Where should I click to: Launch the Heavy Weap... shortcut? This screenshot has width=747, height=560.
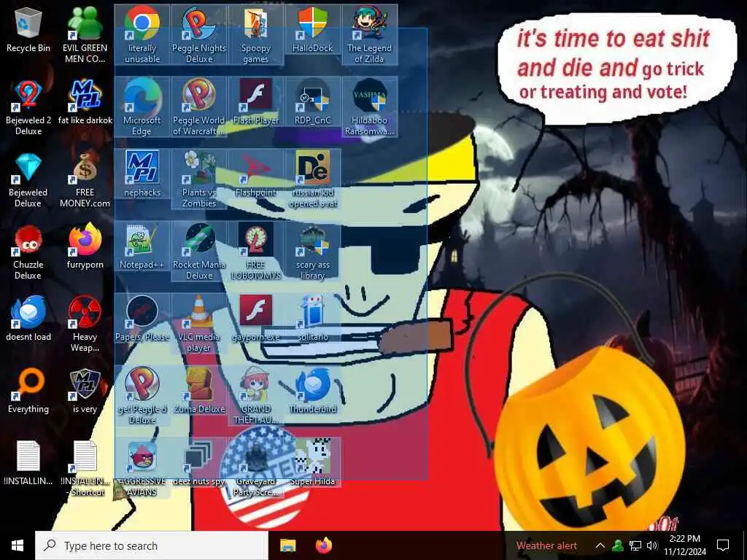(85, 324)
